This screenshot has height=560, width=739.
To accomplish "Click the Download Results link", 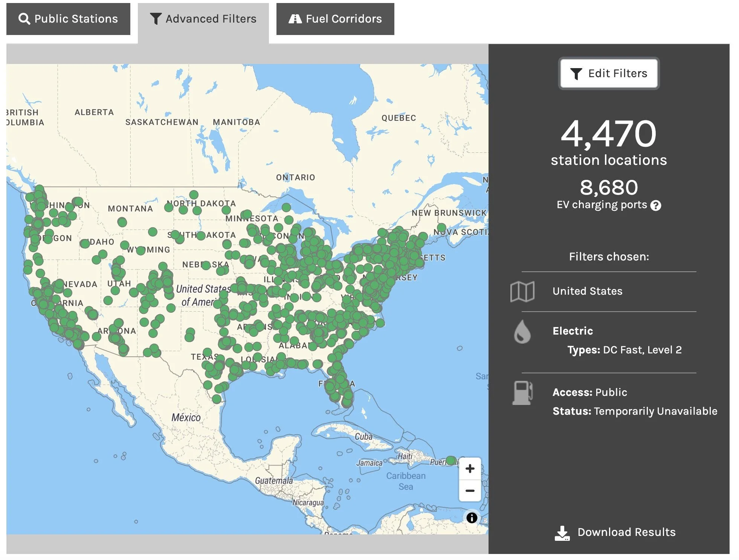I will pos(626,532).
